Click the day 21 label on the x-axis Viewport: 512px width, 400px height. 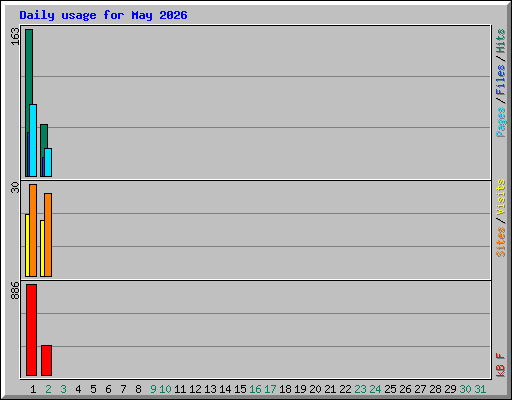[x=330, y=389]
